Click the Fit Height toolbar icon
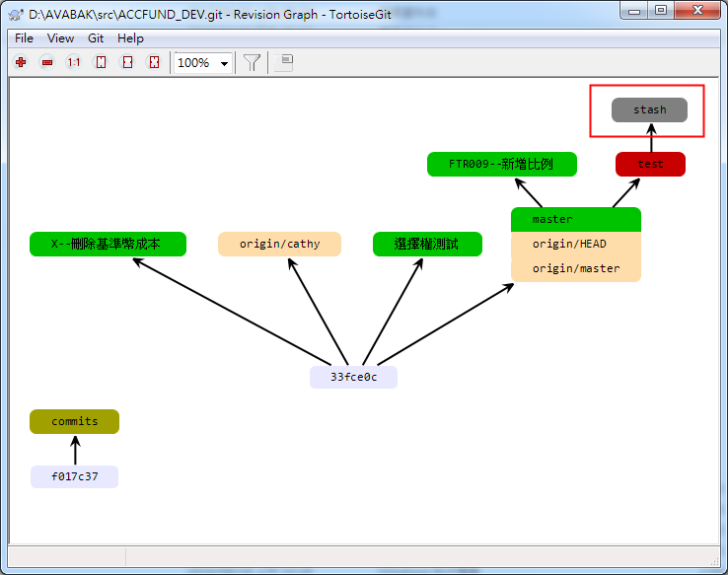The height and width of the screenshot is (575, 728). click(x=101, y=62)
